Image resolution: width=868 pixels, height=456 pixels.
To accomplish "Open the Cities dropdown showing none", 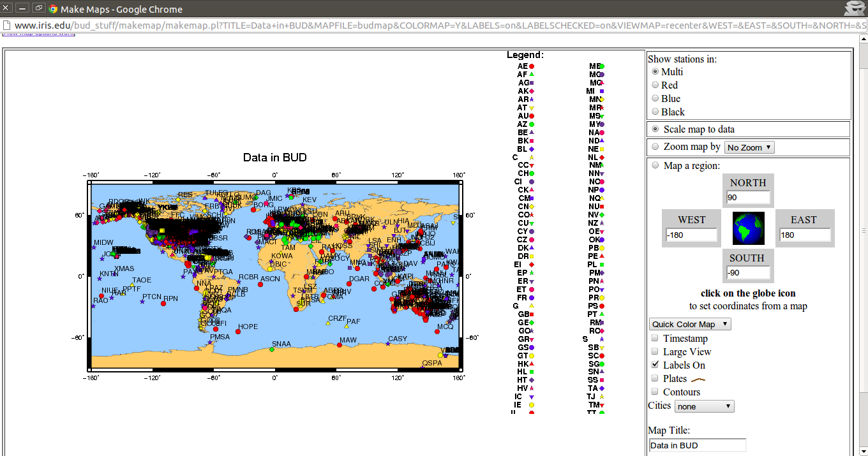I will click(x=705, y=406).
